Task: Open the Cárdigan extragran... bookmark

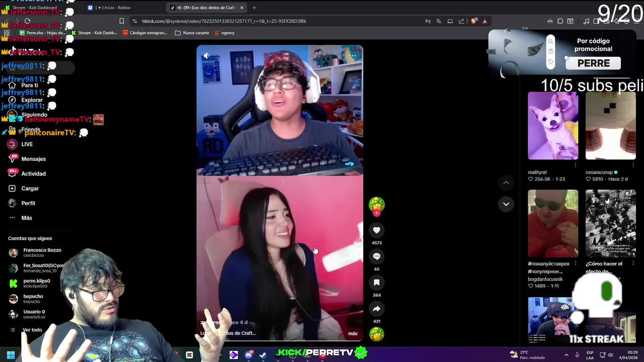Action: coord(145,33)
